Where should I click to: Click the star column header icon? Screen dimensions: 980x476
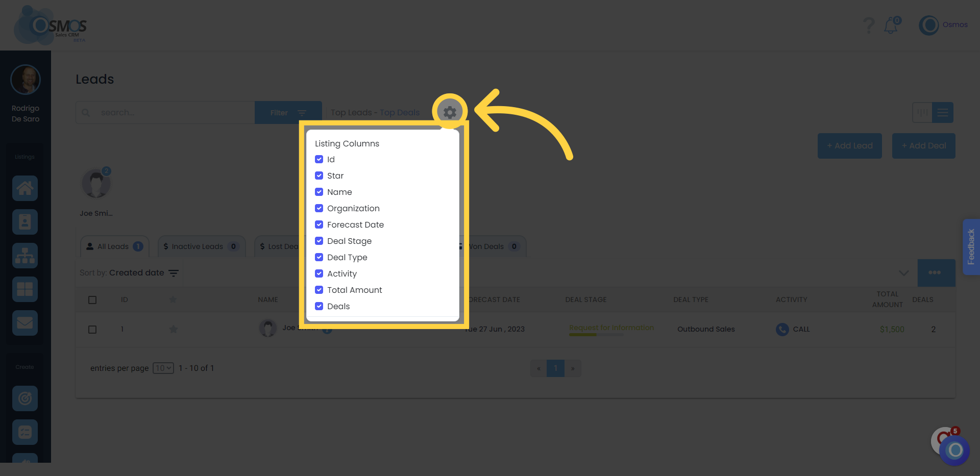(173, 299)
